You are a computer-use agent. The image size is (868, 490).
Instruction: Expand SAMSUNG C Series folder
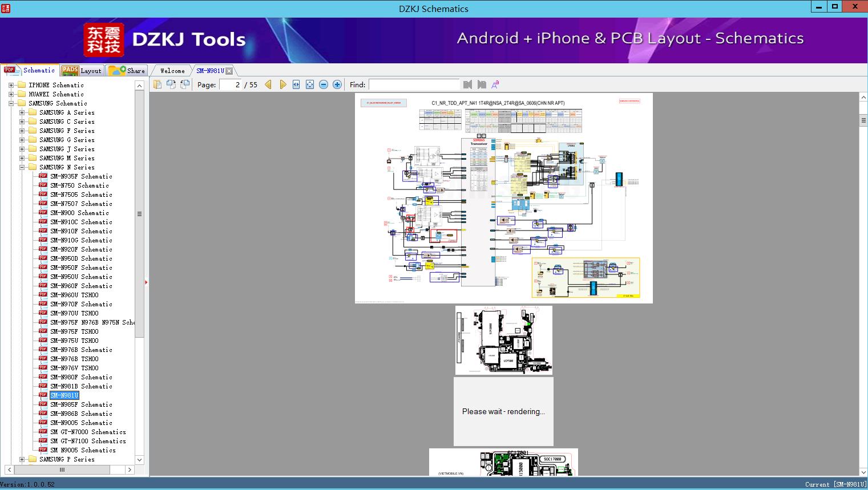pos(22,122)
